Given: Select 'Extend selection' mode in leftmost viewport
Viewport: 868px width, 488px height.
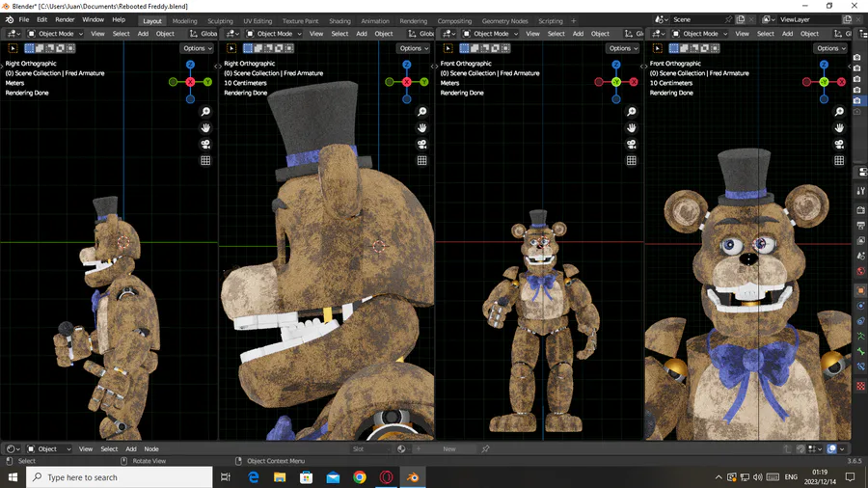Looking at the screenshot, I should coord(40,48).
